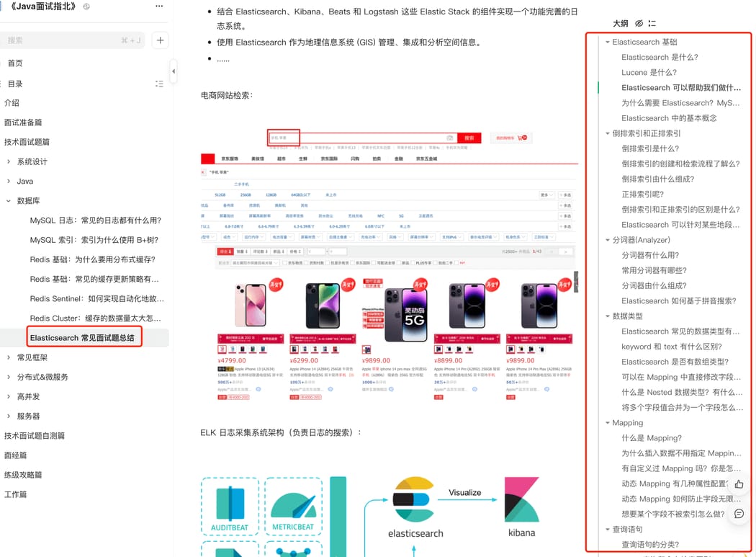
Task: Collapse the Mapping outline group
Action: pos(608,423)
